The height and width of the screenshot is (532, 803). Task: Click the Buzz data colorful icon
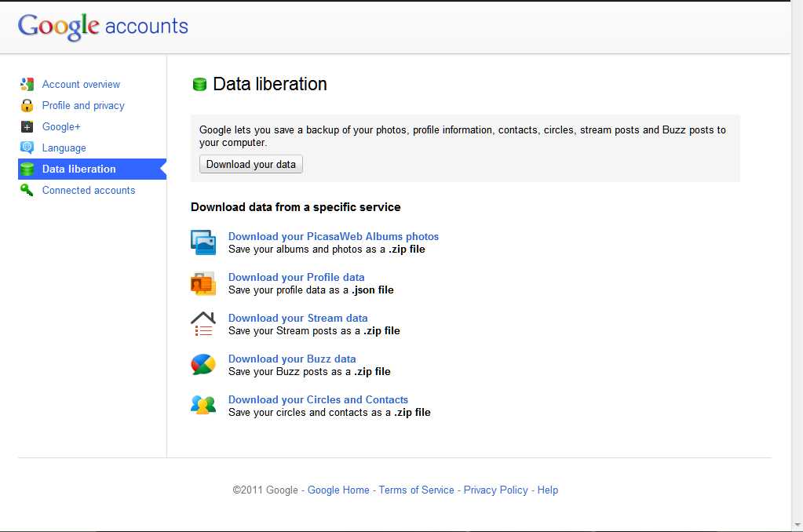pos(203,365)
